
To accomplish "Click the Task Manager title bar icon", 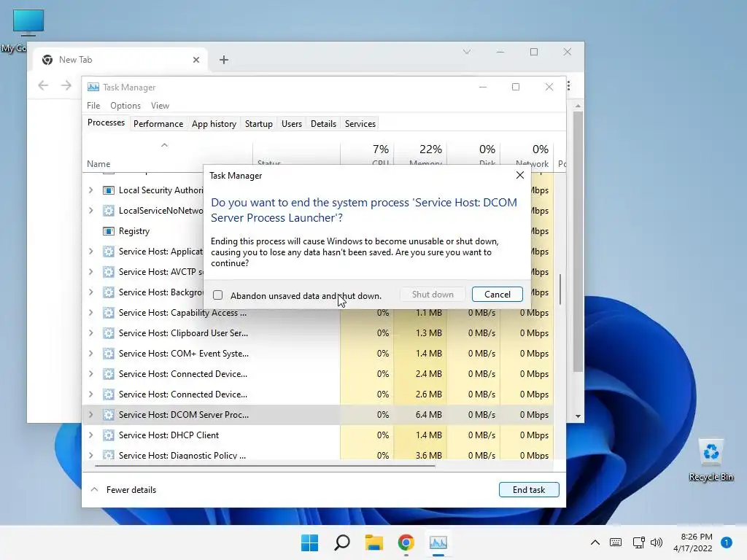I will click(x=93, y=87).
